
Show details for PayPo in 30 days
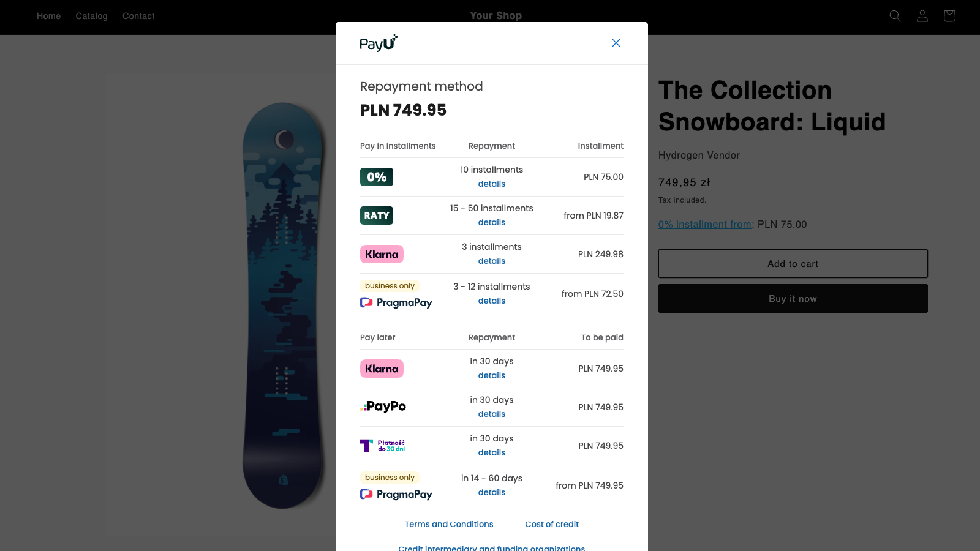492,414
